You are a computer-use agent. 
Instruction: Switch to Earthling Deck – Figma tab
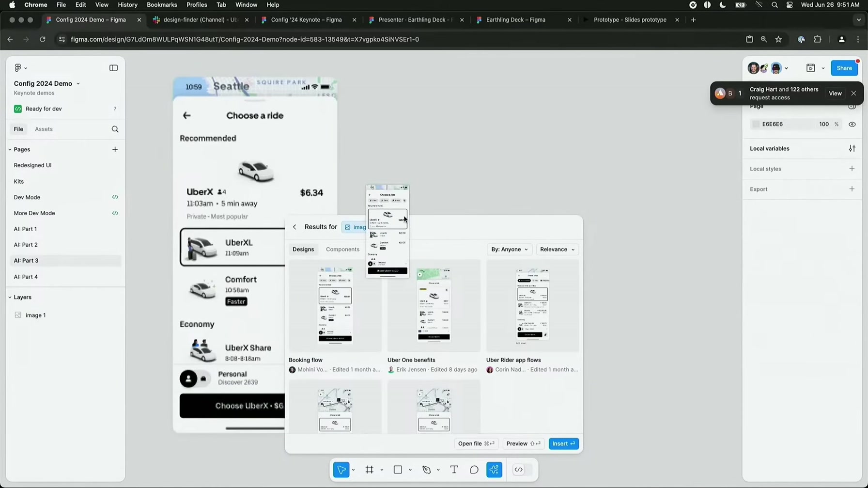coord(515,20)
